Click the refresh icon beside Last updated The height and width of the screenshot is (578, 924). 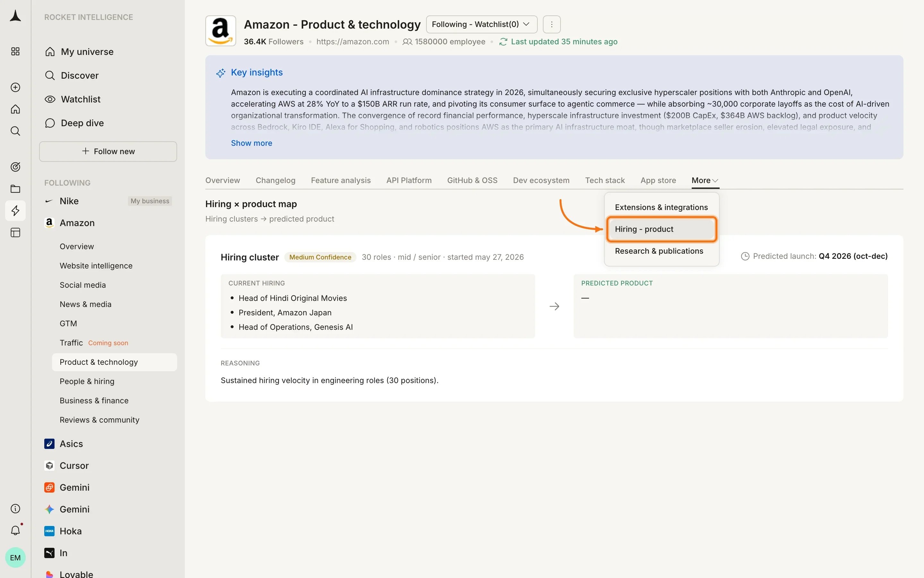click(503, 42)
